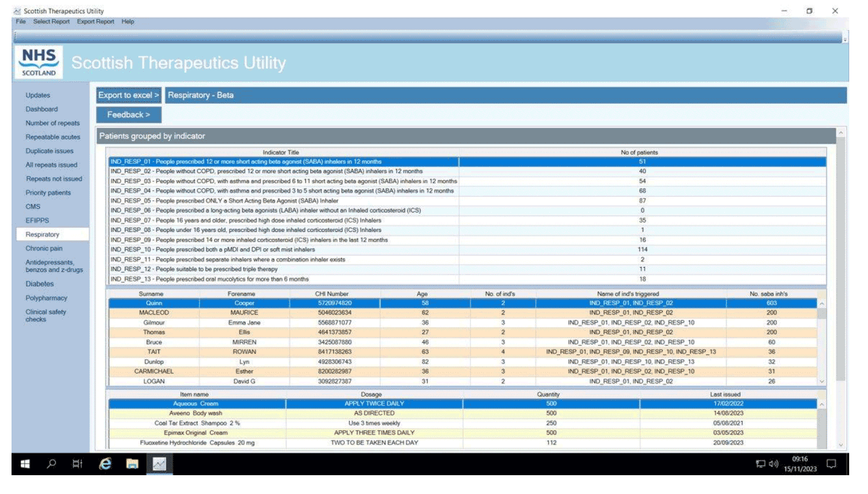Select indicator IND_RESP_13 oral mucolytics row
Viewport: 868px width, 494px height.
(466, 279)
